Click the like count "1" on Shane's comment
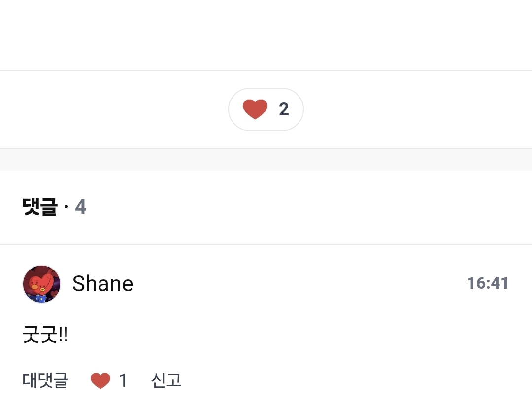The width and height of the screenshot is (532, 405). 123,381
